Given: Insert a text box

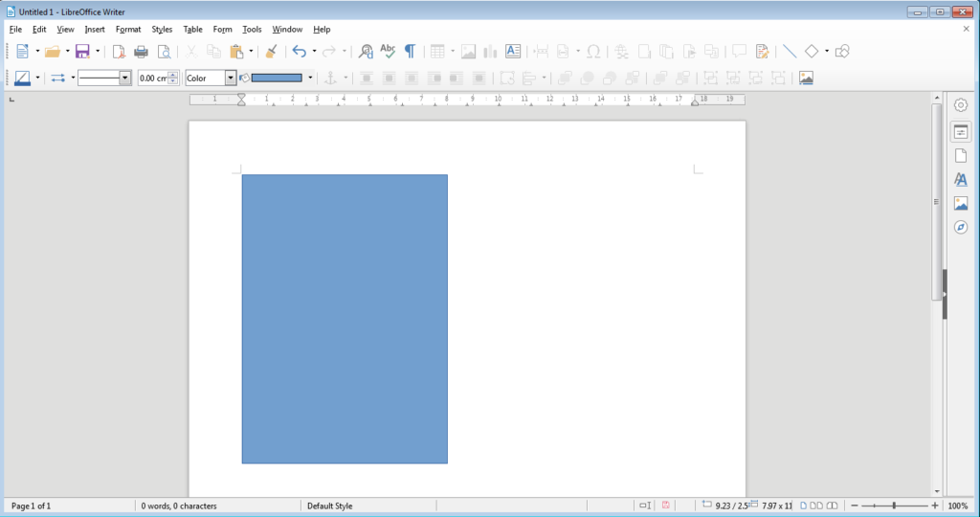Looking at the screenshot, I should (513, 52).
